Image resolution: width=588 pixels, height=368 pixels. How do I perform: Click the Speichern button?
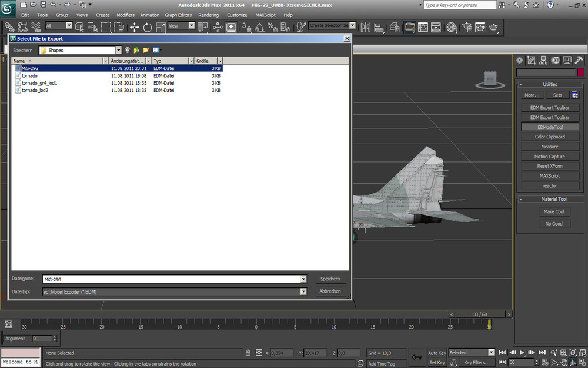(330, 279)
